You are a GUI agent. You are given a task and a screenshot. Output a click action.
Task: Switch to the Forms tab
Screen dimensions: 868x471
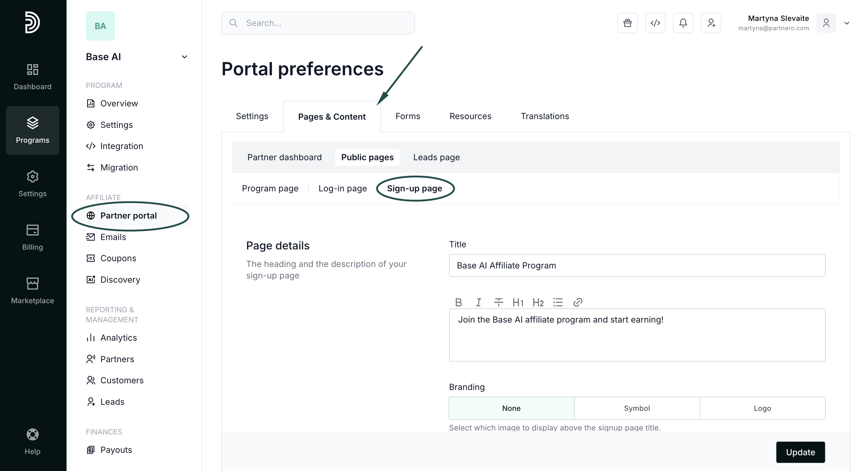point(408,116)
